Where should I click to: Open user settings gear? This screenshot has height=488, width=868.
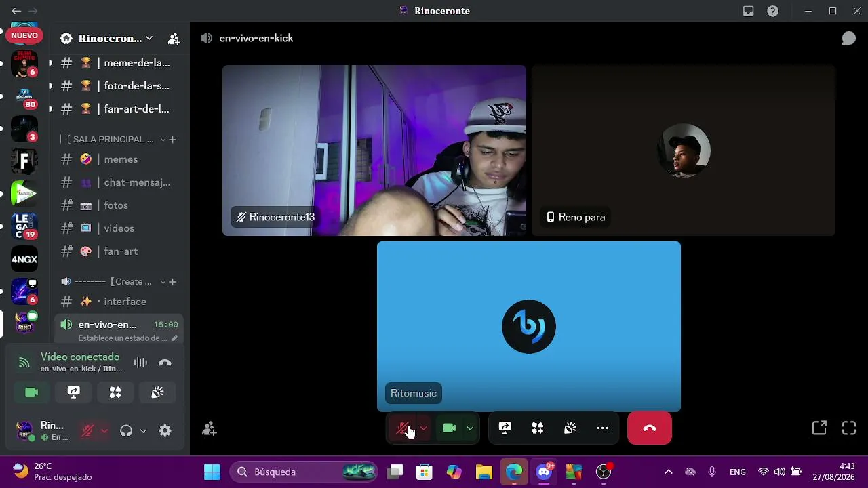165,431
